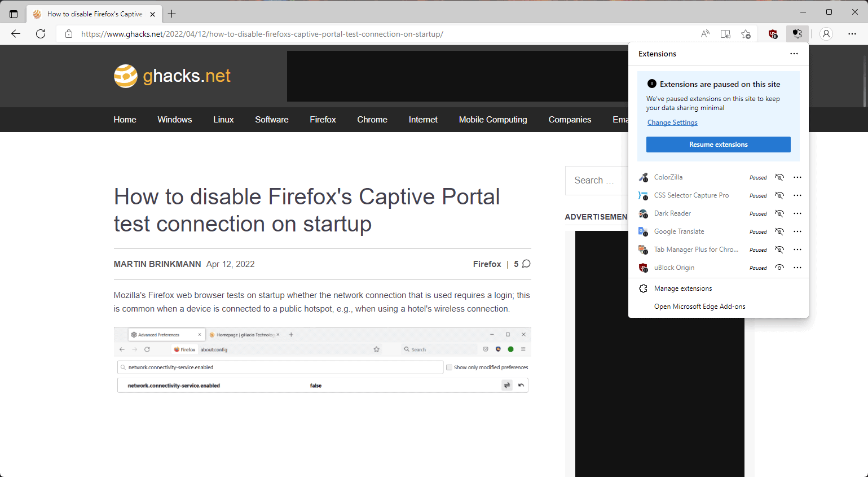Click Manage extensions entry
This screenshot has width=868, height=477.
[719, 288]
